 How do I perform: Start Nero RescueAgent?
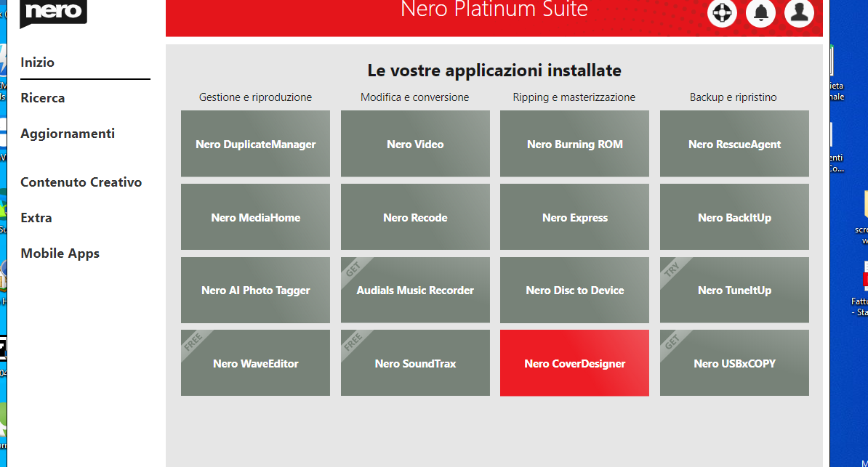click(x=734, y=144)
